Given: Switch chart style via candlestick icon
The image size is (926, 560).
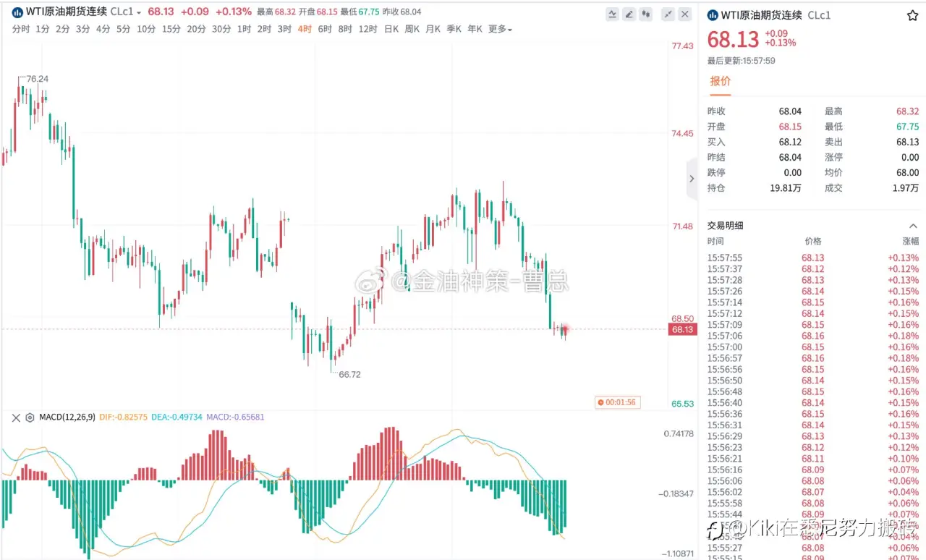Looking at the screenshot, I should click(x=646, y=14).
